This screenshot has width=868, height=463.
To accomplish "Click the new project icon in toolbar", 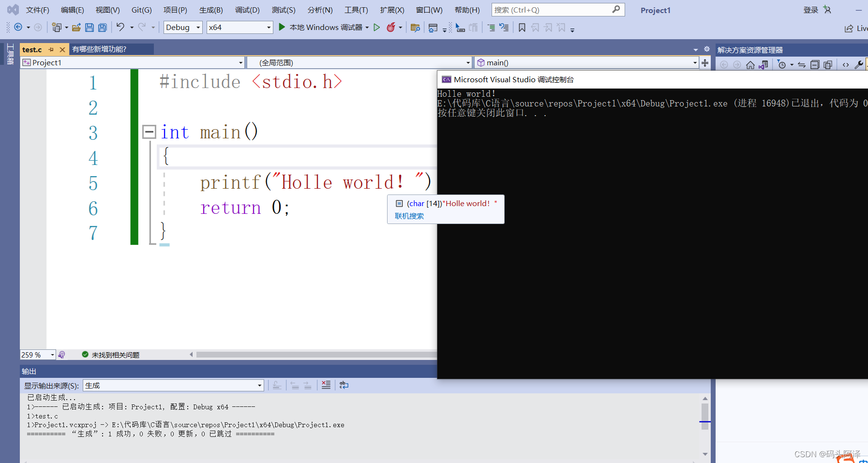I will point(57,28).
